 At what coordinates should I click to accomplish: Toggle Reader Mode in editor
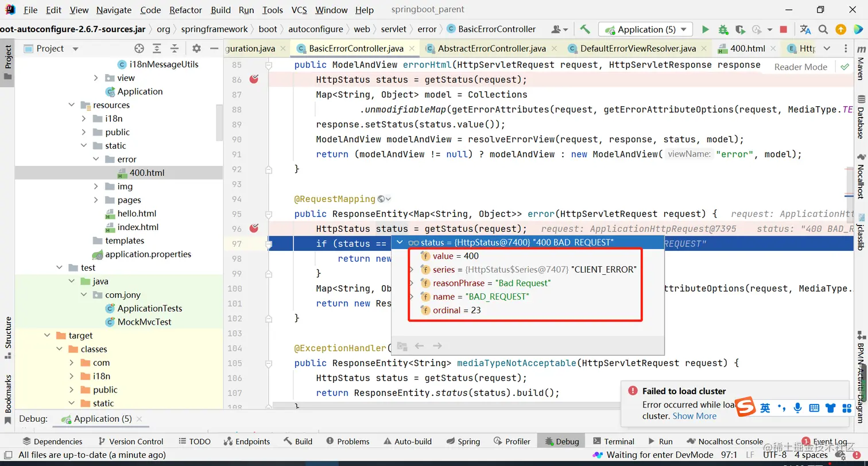(800, 67)
